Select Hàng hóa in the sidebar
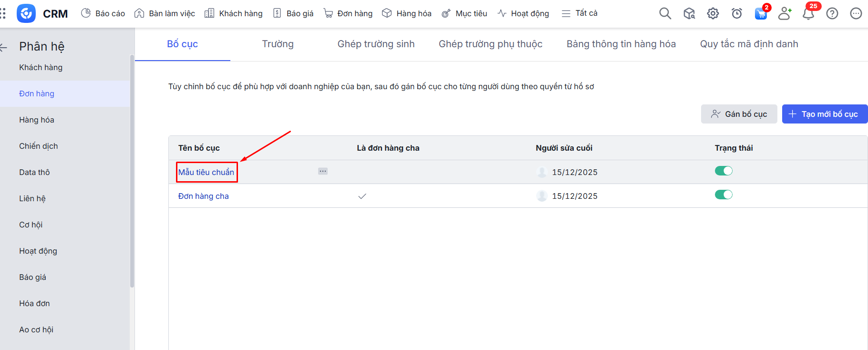868x350 pixels. 37,120
